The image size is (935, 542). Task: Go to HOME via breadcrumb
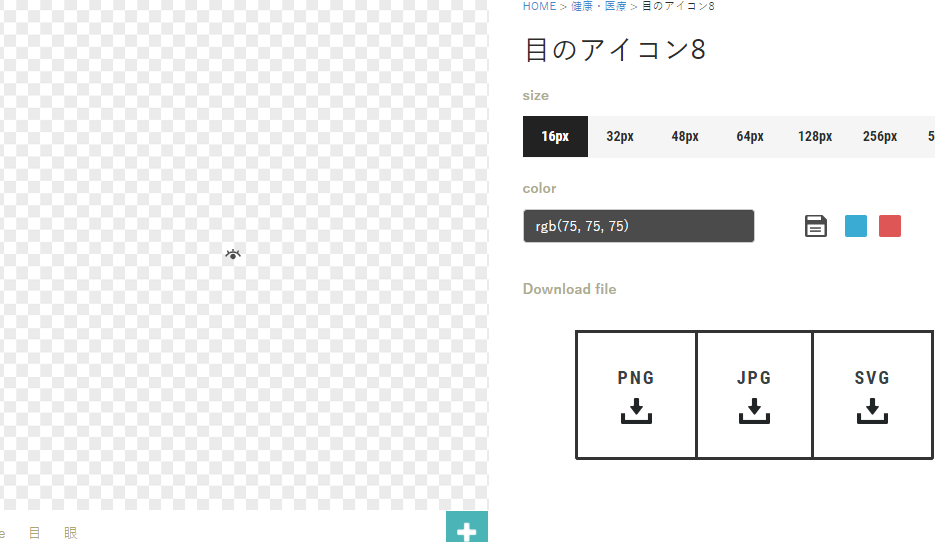539,6
